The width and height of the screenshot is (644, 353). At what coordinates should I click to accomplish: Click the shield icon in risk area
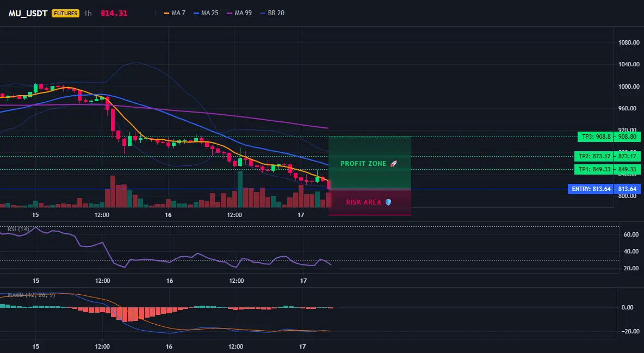[388, 202]
